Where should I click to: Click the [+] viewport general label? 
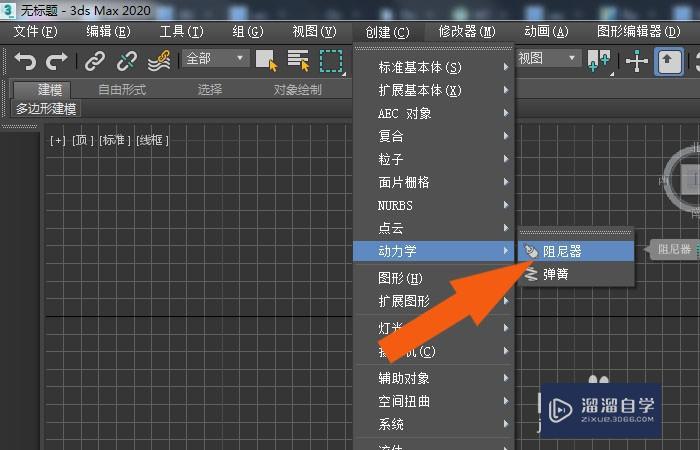click(x=58, y=141)
